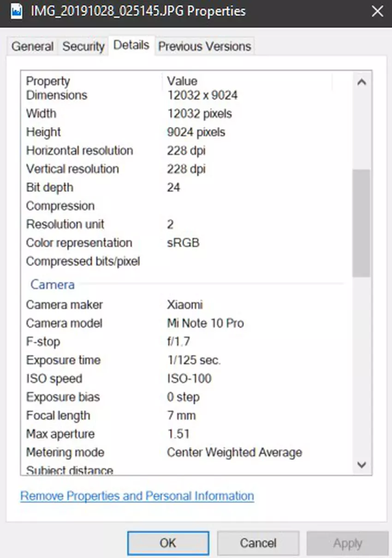Click the Dimensions value 12032 x 9024
The image size is (392, 558).
[x=202, y=95]
